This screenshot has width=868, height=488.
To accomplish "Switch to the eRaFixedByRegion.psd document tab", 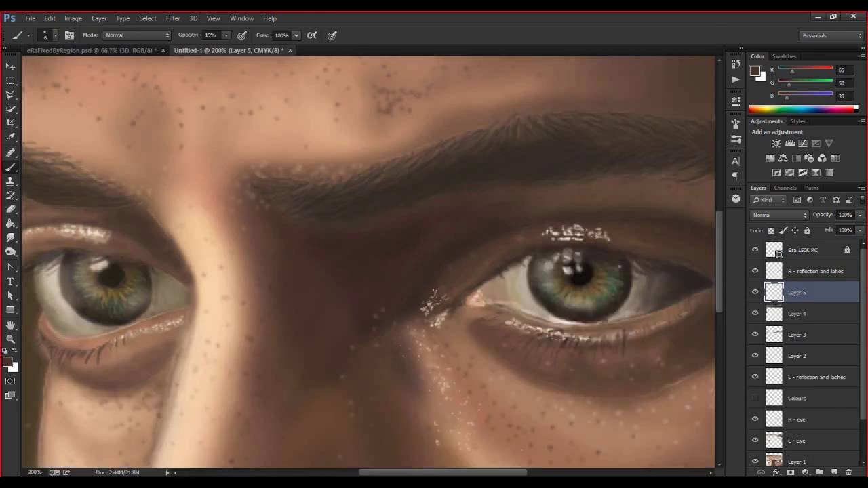I will pos(92,50).
